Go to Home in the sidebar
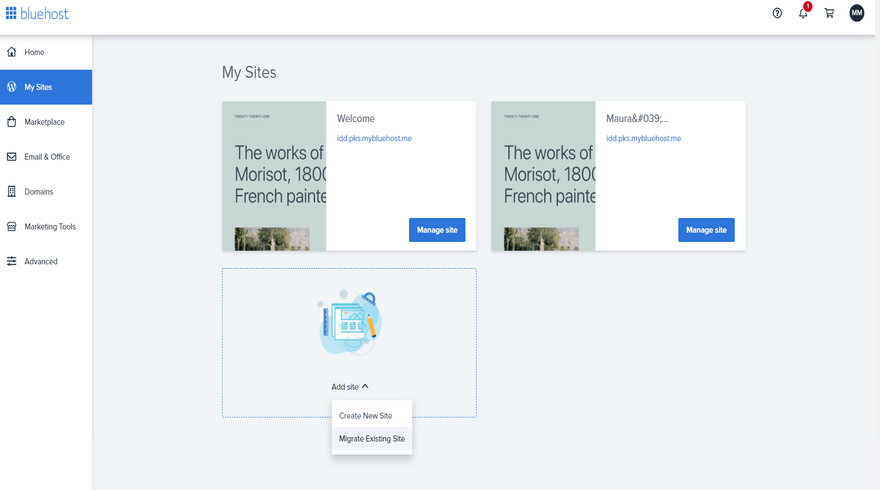 tap(46, 52)
